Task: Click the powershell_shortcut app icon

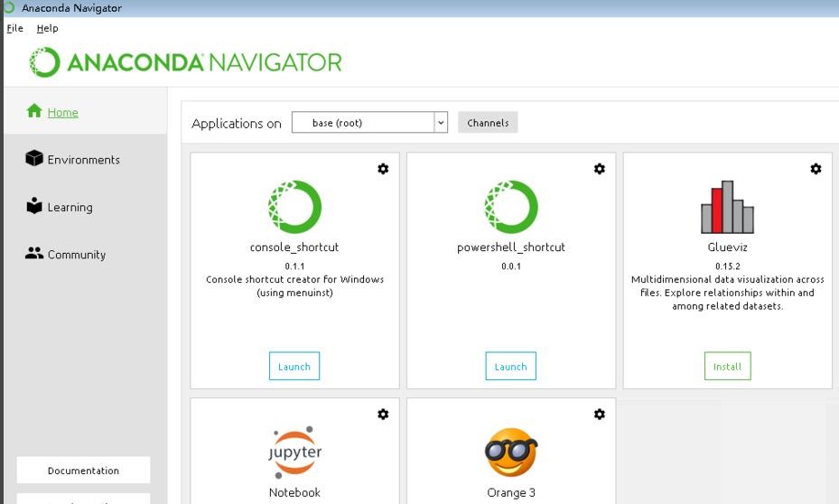Action: click(510, 207)
